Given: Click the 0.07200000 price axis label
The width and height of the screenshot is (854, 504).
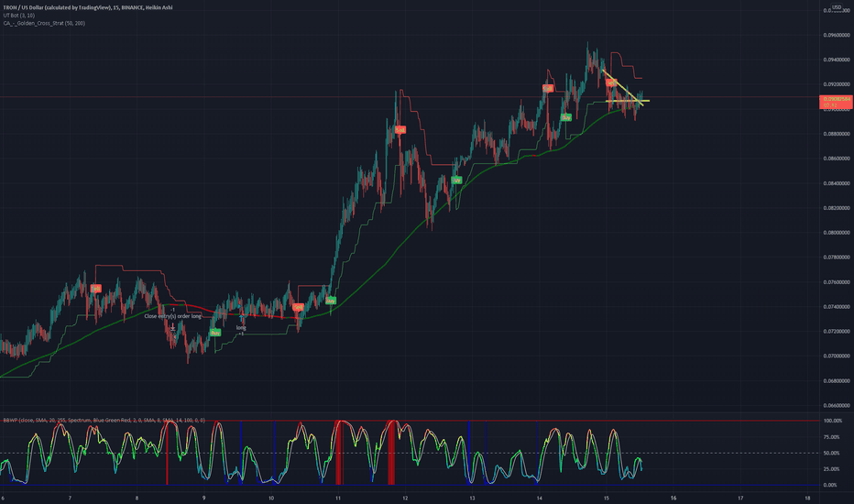Looking at the screenshot, I should (836, 332).
